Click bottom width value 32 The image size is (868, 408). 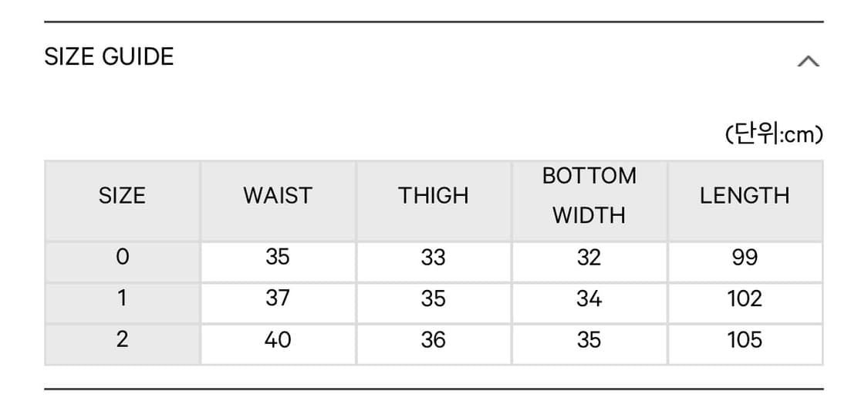[x=589, y=258]
